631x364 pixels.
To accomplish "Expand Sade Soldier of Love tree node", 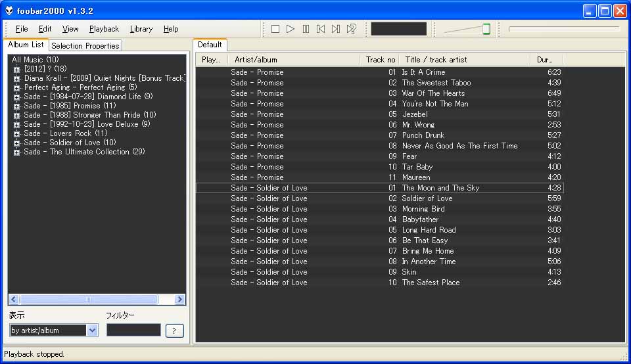I will pyautogui.click(x=16, y=143).
